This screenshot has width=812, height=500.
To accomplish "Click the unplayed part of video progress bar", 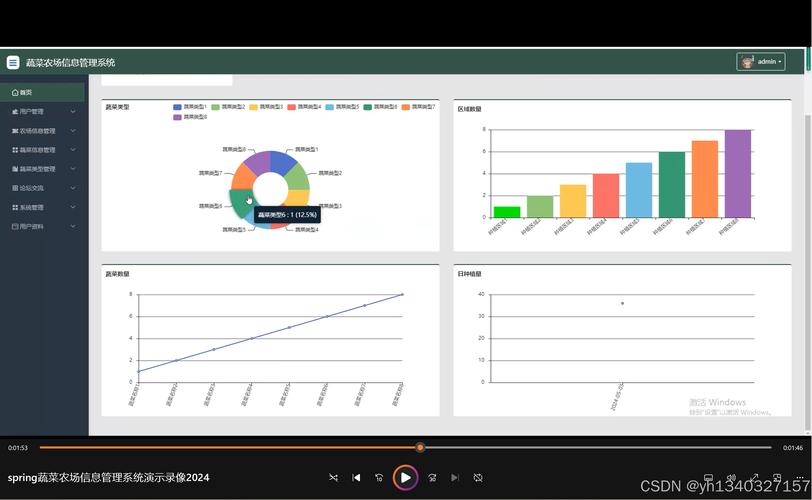I will [598, 447].
